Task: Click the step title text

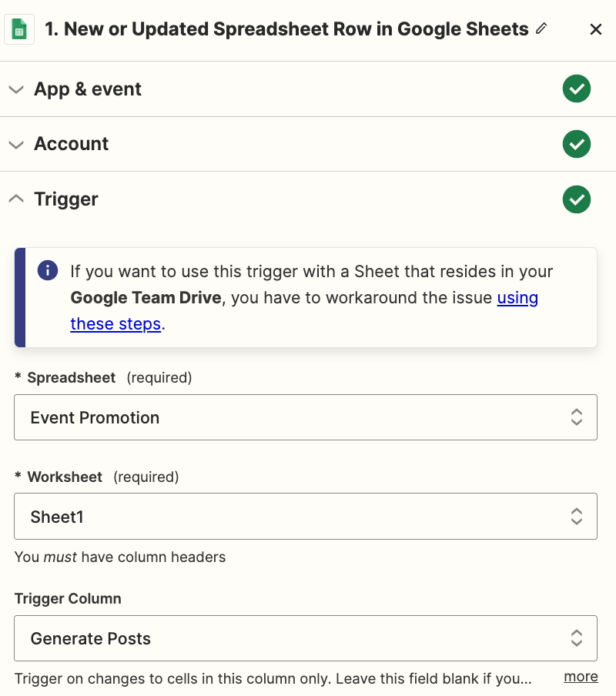Action: (286, 29)
